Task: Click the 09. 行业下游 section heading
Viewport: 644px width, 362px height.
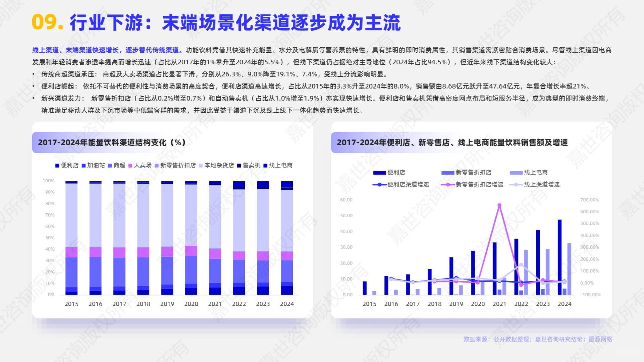Action: point(216,23)
